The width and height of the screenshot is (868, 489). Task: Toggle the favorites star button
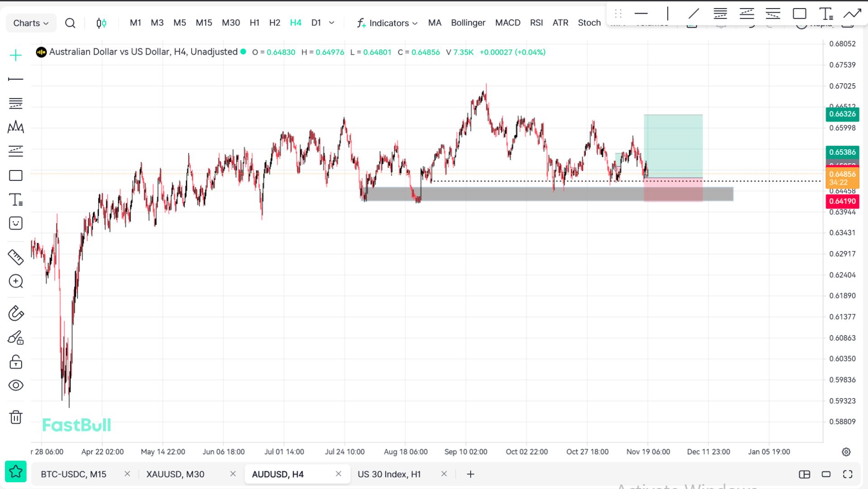point(16,472)
